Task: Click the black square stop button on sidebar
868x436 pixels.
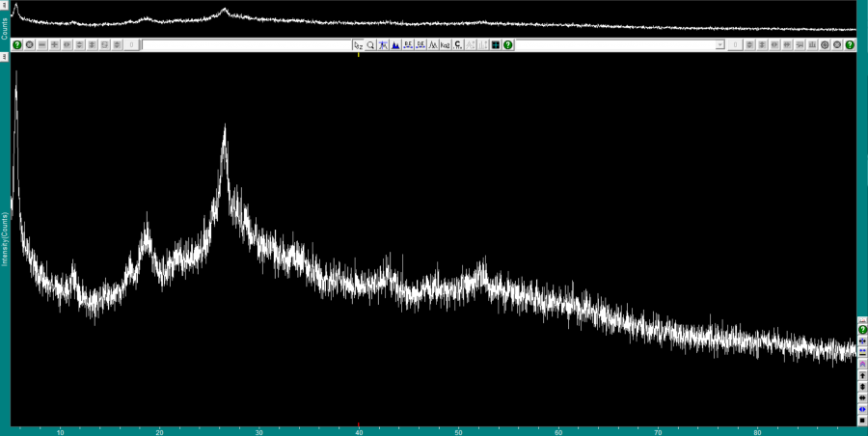Action: click(x=862, y=421)
